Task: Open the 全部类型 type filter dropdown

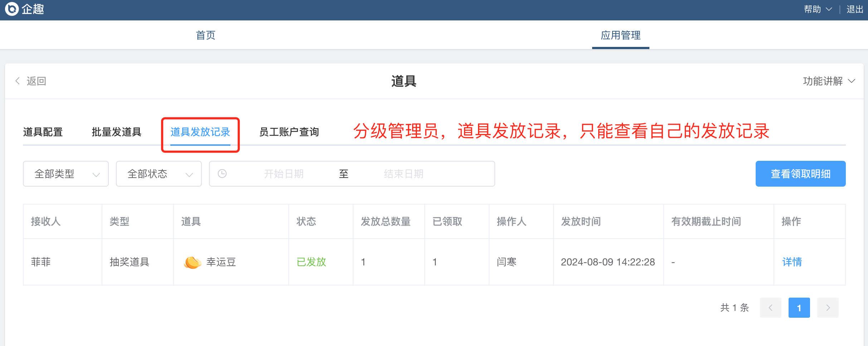Action: [x=66, y=174]
